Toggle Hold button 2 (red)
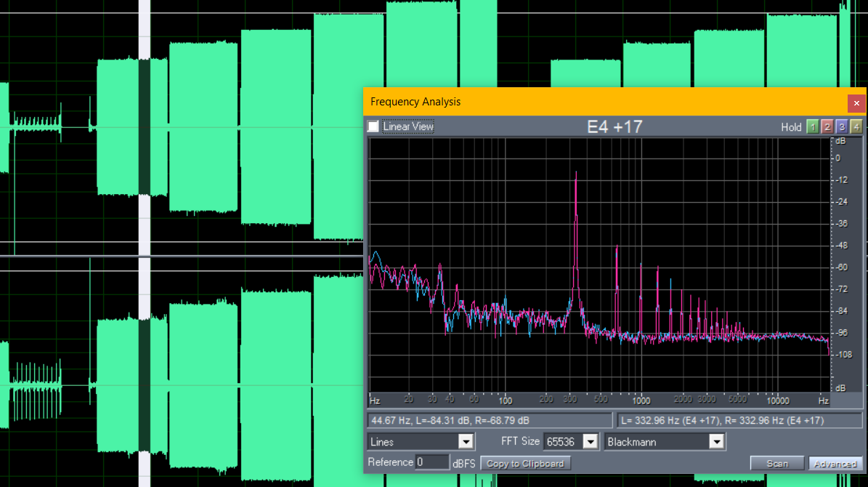Viewport: 868px width, 487px height. pos(827,127)
